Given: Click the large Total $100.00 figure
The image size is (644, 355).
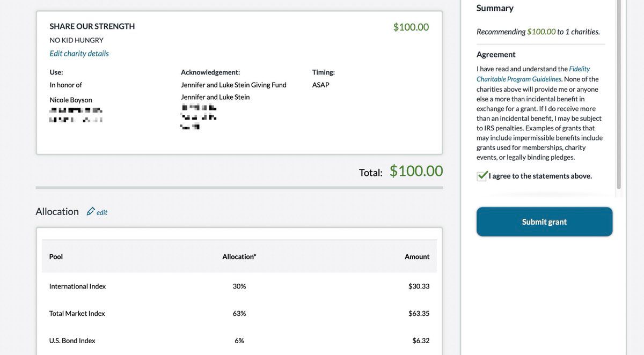Looking at the screenshot, I should coord(416,171).
